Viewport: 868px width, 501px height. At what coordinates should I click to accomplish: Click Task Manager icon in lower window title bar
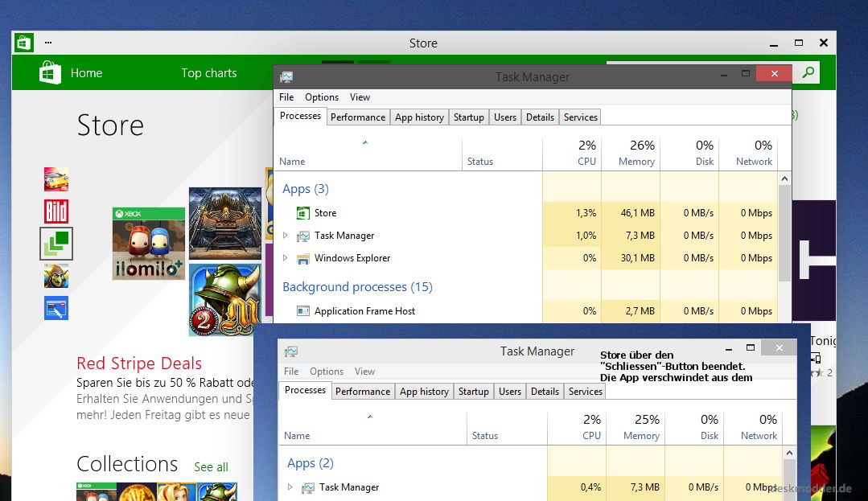coord(291,351)
